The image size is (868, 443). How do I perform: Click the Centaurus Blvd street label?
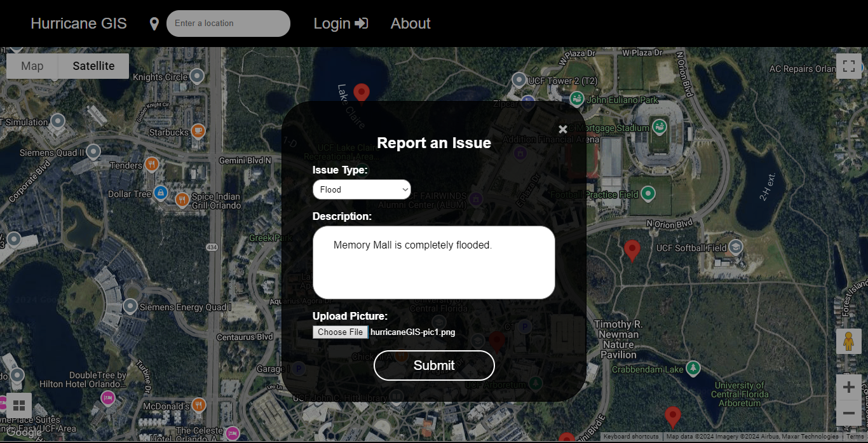pos(245,337)
